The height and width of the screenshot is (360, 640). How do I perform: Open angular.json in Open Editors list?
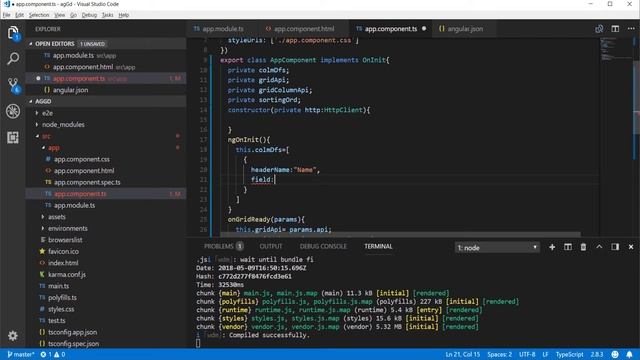coord(70,90)
